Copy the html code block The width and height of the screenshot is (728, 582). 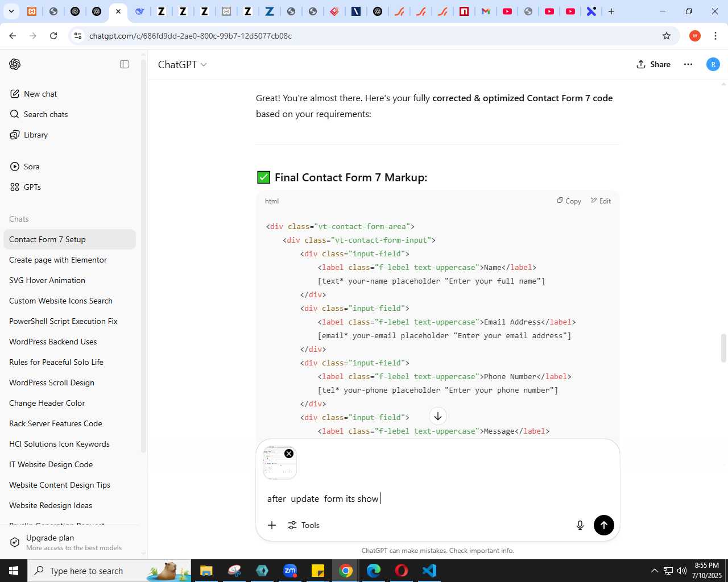pyautogui.click(x=569, y=201)
